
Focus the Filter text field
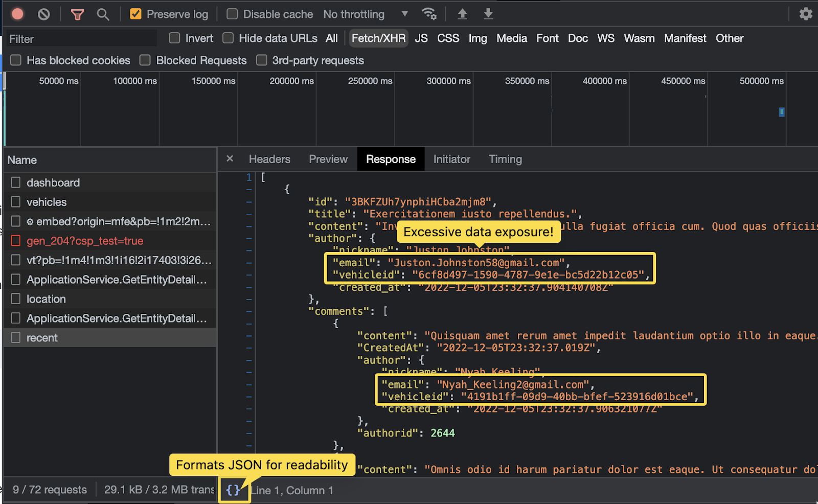82,39
